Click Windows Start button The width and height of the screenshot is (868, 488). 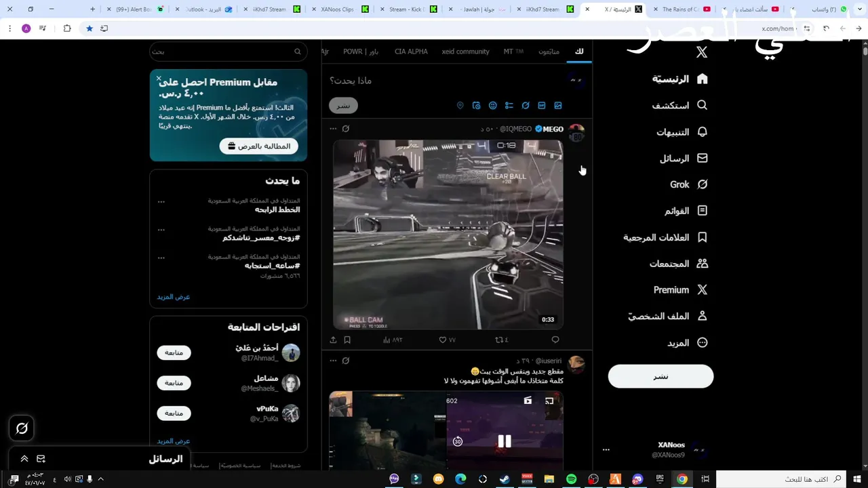tap(856, 479)
